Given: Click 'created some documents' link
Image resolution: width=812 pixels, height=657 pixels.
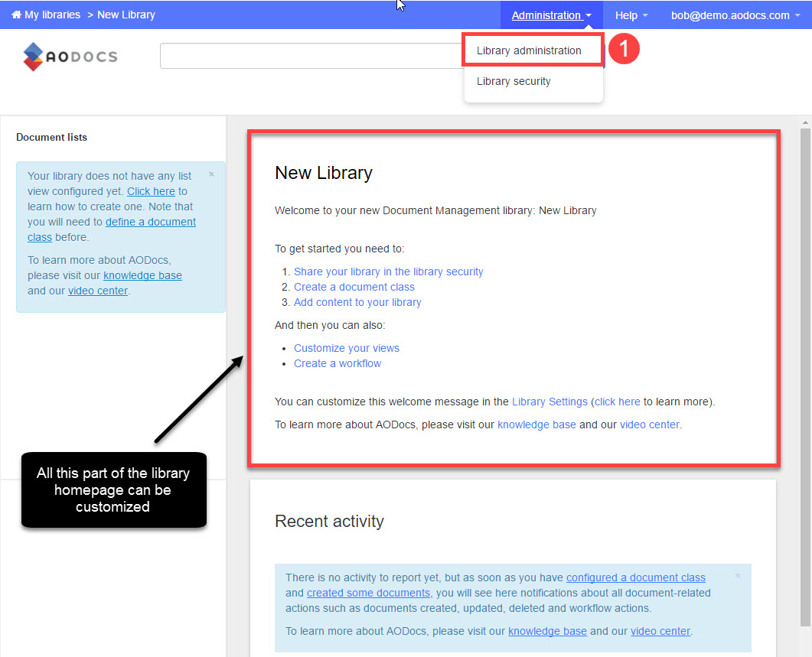Looking at the screenshot, I should 368,593.
